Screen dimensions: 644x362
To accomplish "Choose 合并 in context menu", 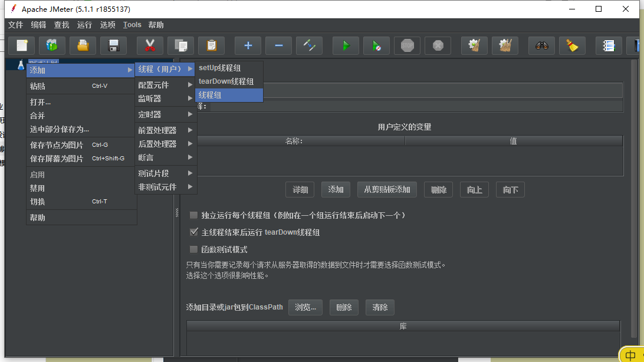I will point(81,116).
